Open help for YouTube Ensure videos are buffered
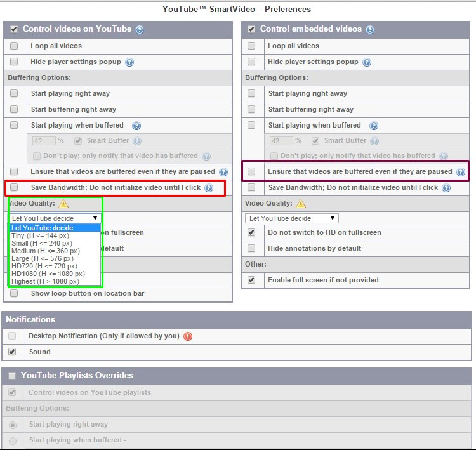Viewport: 476px width, 450px height. pyautogui.click(x=223, y=172)
